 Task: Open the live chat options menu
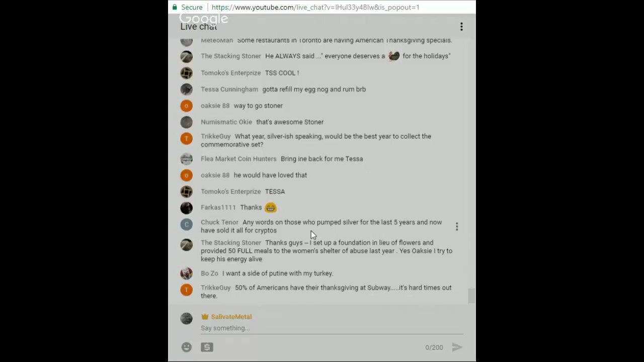(461, 27)
